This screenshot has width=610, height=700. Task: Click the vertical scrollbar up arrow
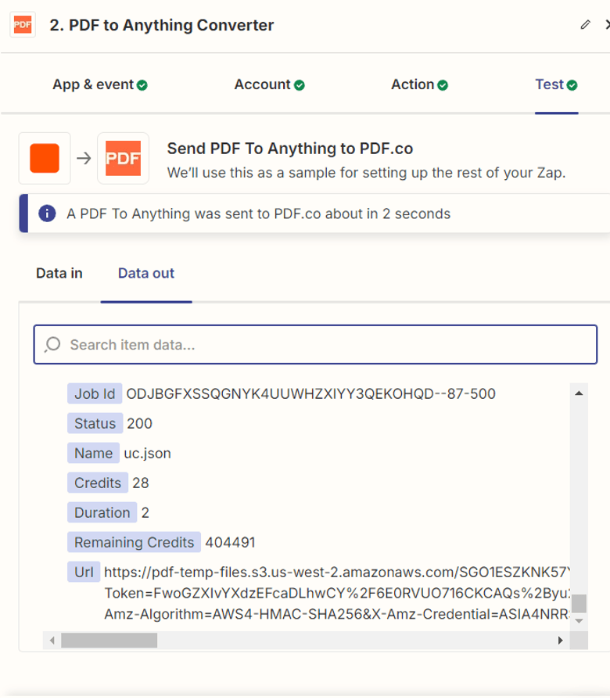pyautogui.click(x=579, y=393)
